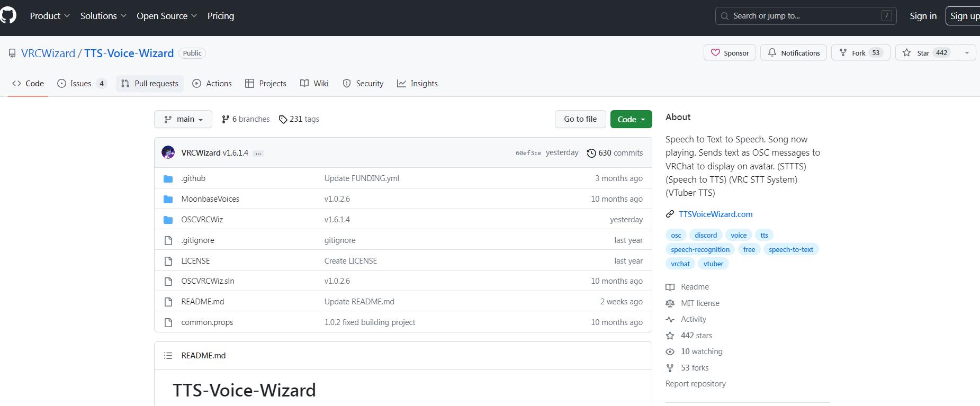Screen dimensions: 980x406
Task: Click the tag icon next to 231 tags
Action: tap(283, 120)
